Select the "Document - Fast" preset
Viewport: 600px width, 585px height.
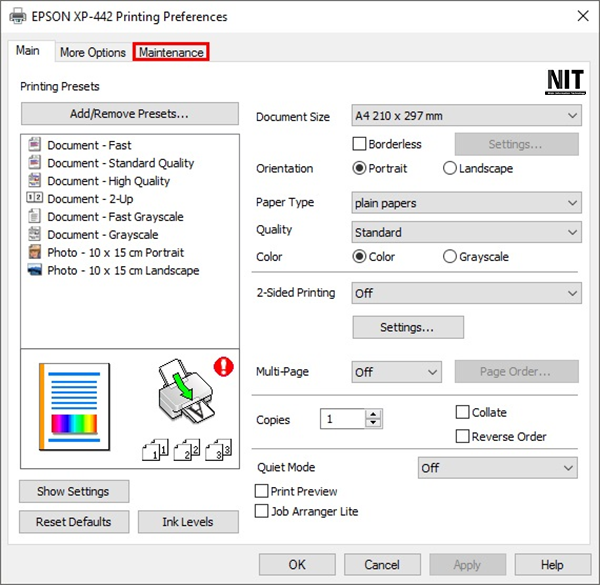tap(89, 145)
